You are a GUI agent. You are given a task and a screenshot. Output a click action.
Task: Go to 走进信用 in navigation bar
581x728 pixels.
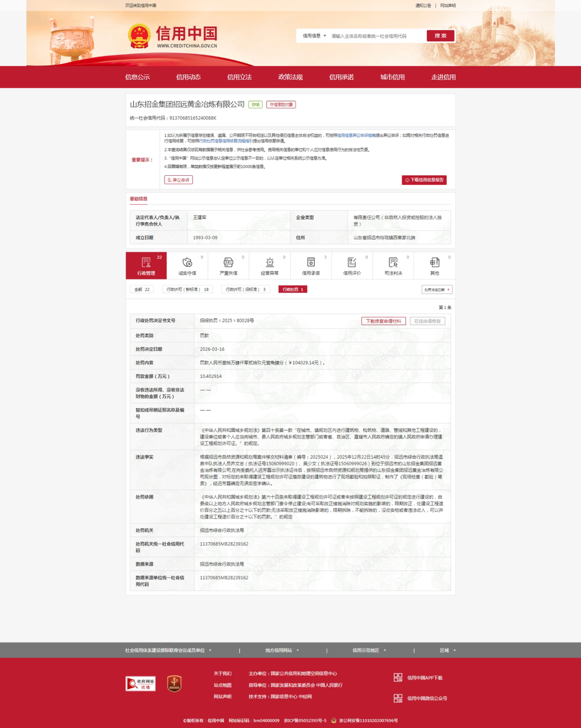pos(443,77)
